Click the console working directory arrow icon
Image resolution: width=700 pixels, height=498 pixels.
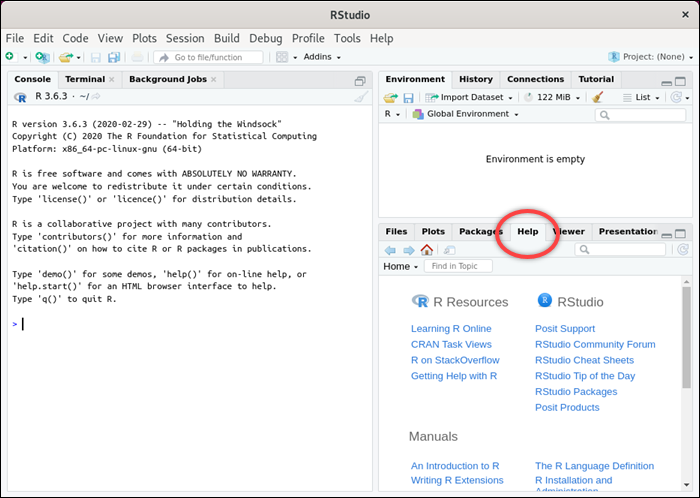point(96,96)
